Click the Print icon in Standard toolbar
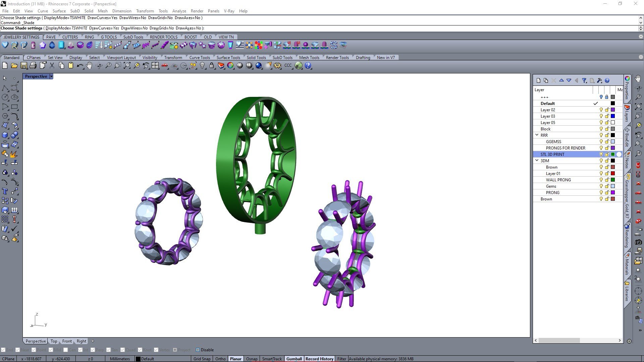 (x=33, y=66)
